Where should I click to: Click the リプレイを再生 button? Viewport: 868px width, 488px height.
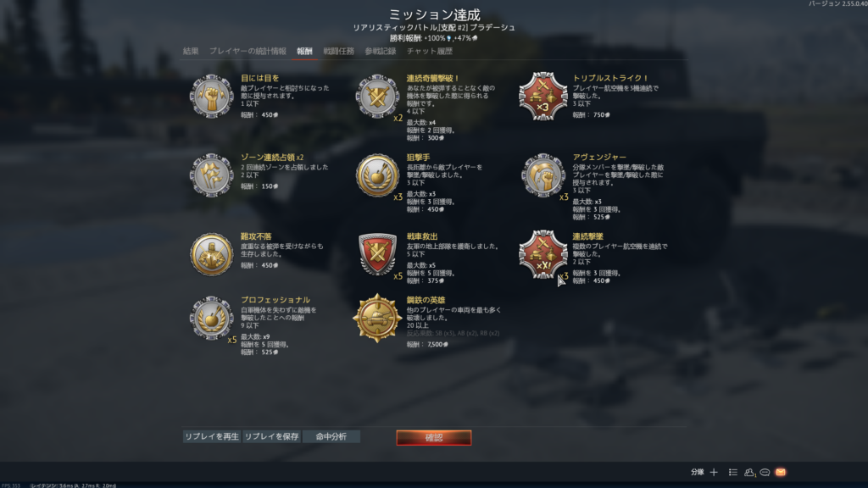[212, 436]
